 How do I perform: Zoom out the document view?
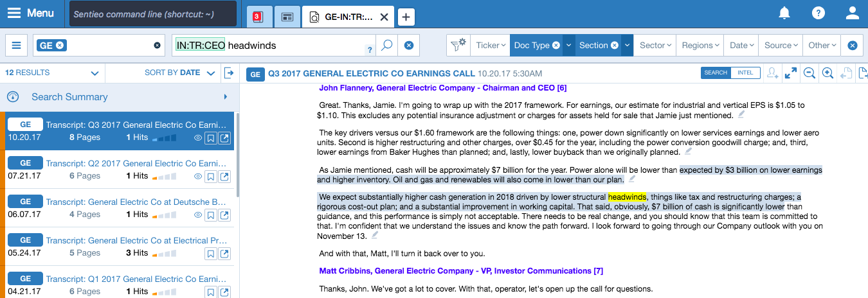coord(809,73)
